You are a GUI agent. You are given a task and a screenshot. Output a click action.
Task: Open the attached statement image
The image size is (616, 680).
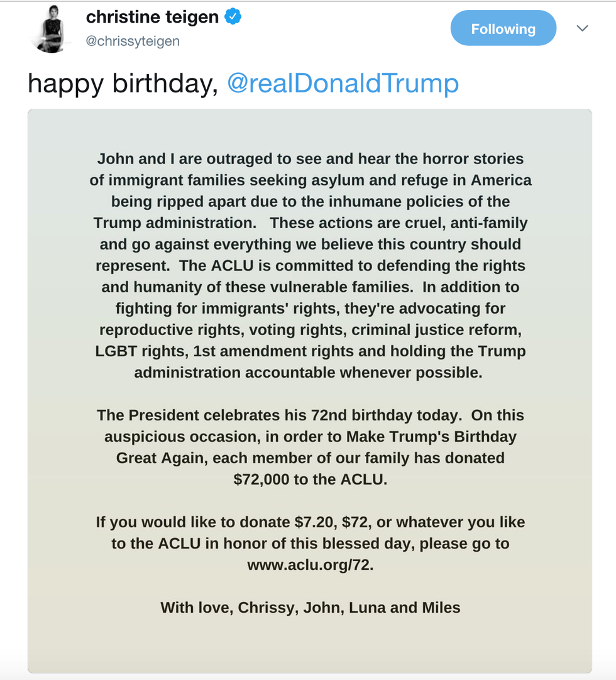310,391
